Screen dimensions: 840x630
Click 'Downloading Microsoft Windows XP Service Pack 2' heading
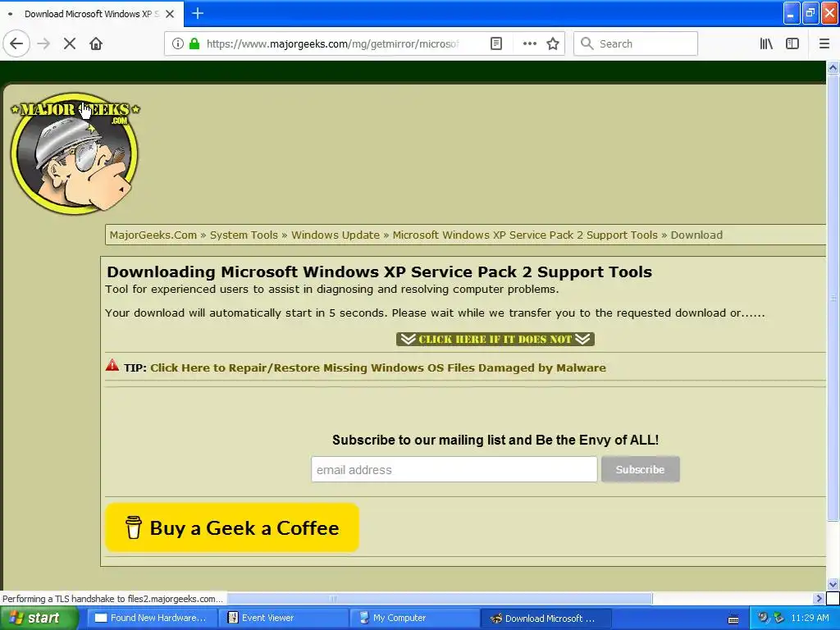tap(379, 272)
